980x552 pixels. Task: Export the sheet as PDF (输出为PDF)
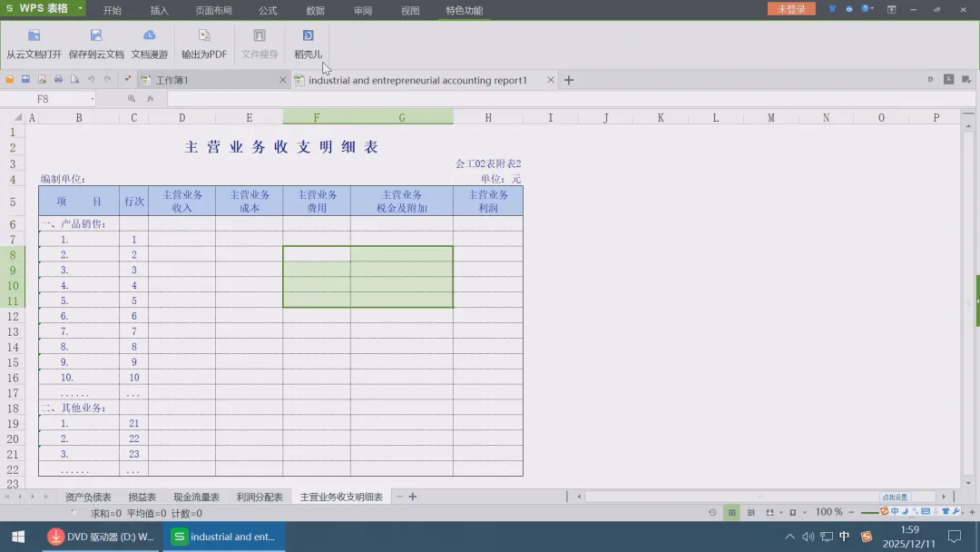point(204,44)
